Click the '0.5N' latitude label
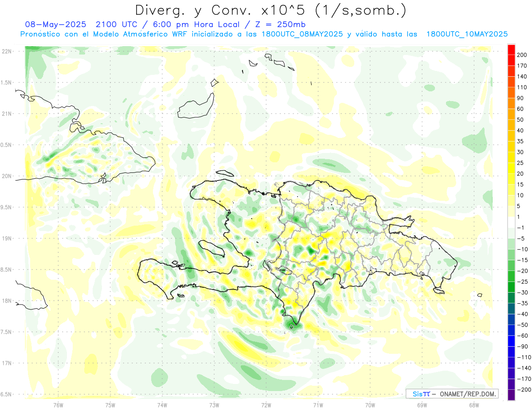 pos(7,145)
